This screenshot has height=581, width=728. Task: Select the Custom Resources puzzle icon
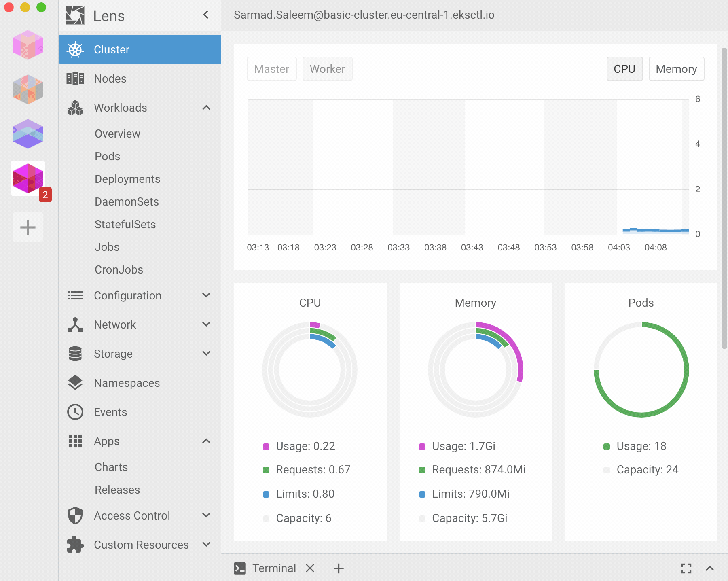click(75, 545)
